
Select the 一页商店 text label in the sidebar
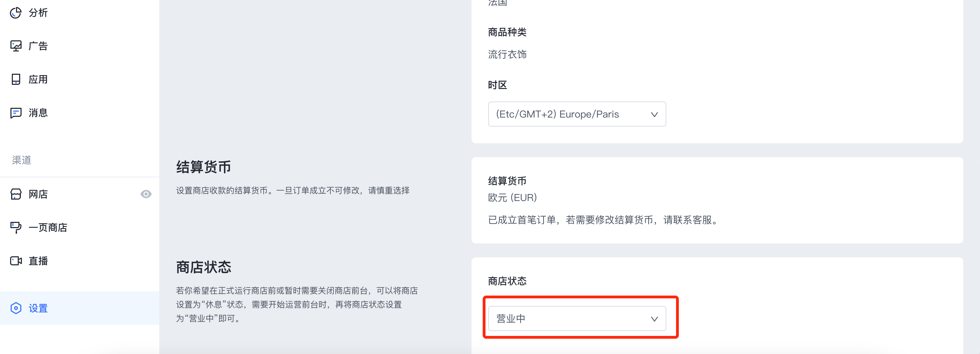(x=48, y=227)
